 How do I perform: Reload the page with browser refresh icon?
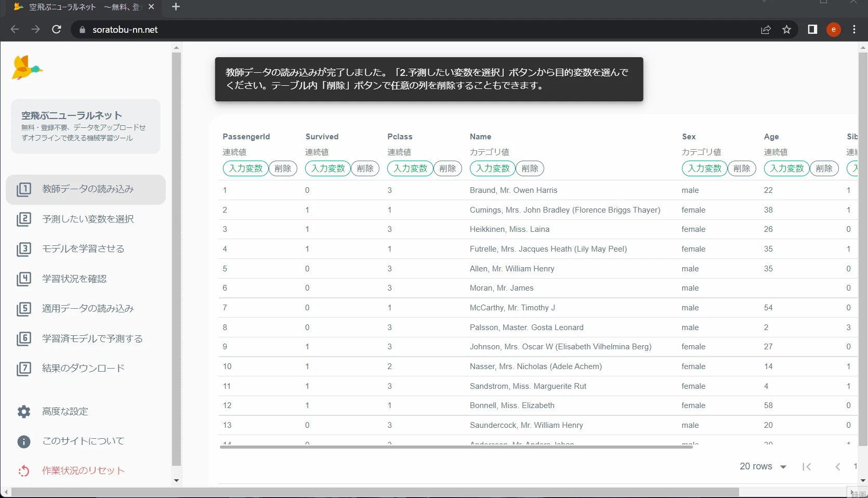(57, 30)
